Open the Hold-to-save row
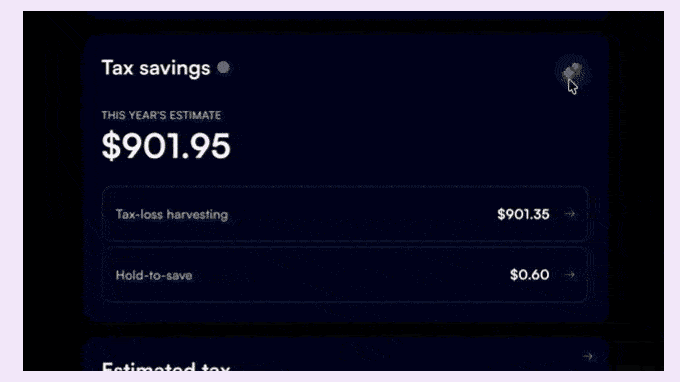The width and height of the screenshot is (680, 382). [345, 274]
